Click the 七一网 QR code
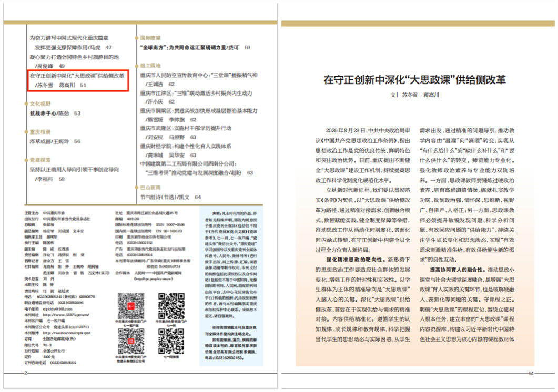The width and height of the screenshot is (558, 392). coord(171,305)
